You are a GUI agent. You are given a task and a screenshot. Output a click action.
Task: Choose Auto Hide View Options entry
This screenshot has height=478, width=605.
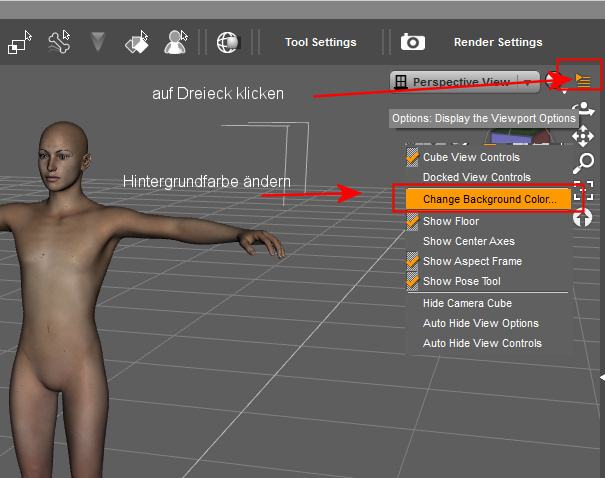click(488, 323)
